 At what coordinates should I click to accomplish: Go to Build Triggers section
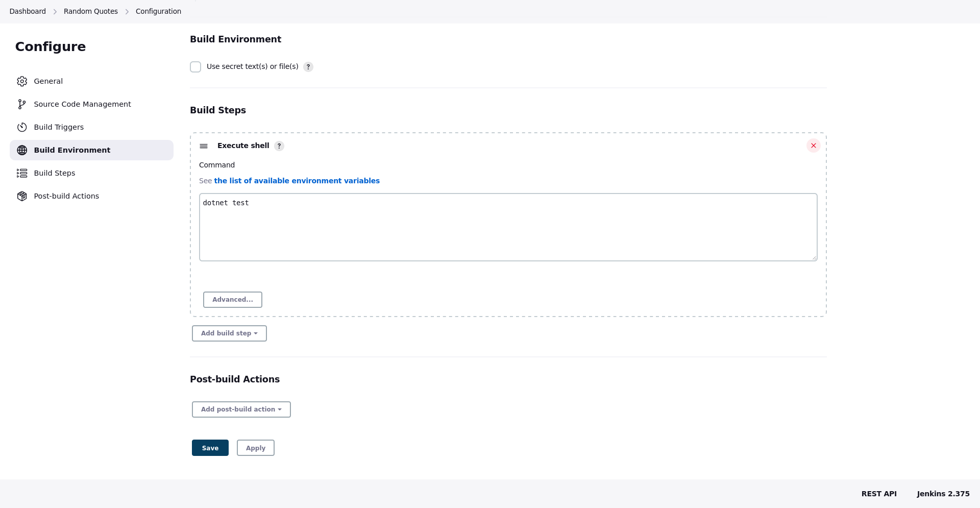[x=91, y=127]
